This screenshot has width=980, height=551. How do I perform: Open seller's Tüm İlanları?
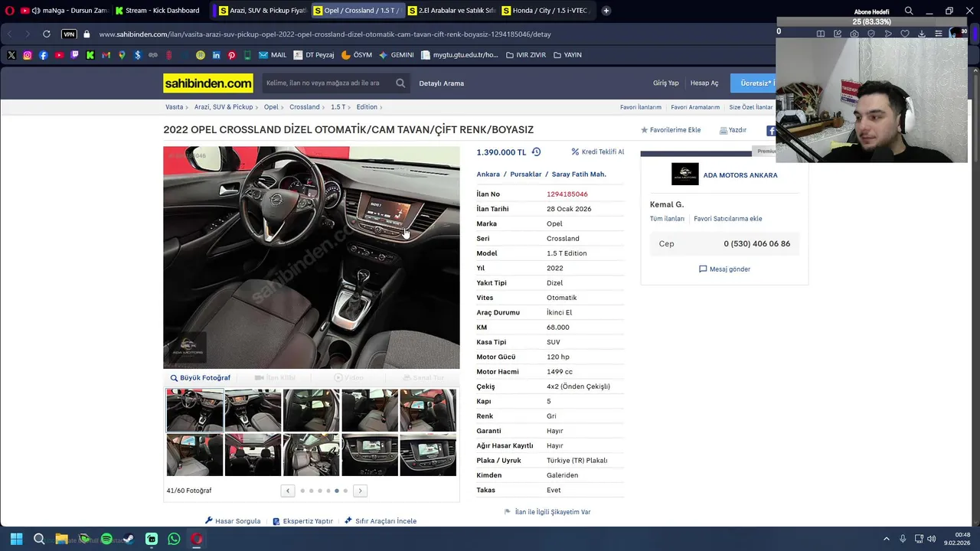(667, 219)
